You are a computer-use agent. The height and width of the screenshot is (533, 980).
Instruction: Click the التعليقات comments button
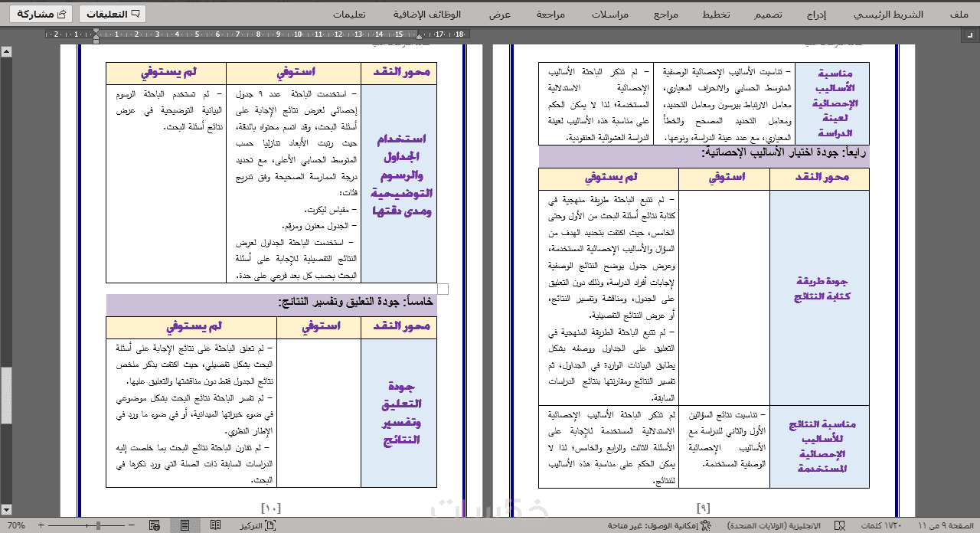[112, 14]
